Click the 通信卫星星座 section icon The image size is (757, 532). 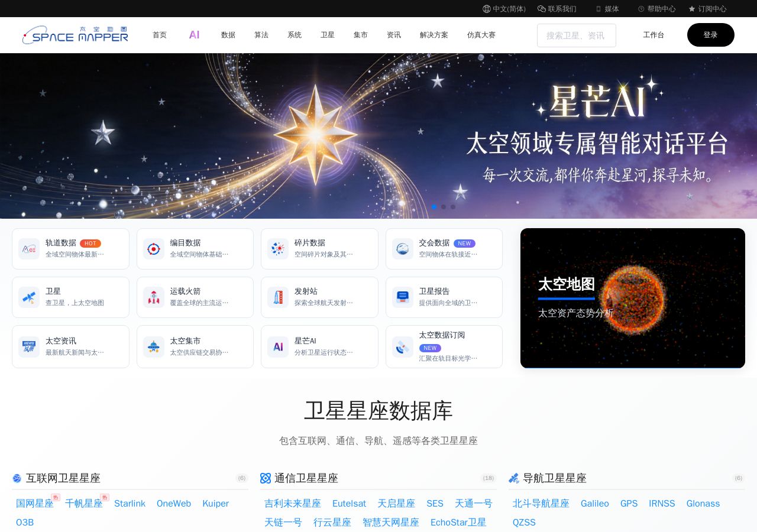coord(266,478)
